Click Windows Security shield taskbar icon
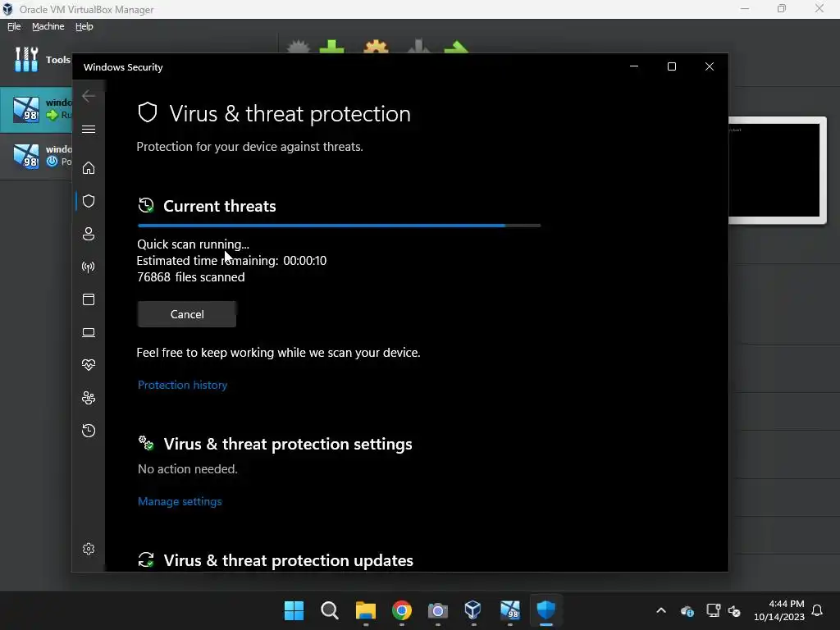 546,610
